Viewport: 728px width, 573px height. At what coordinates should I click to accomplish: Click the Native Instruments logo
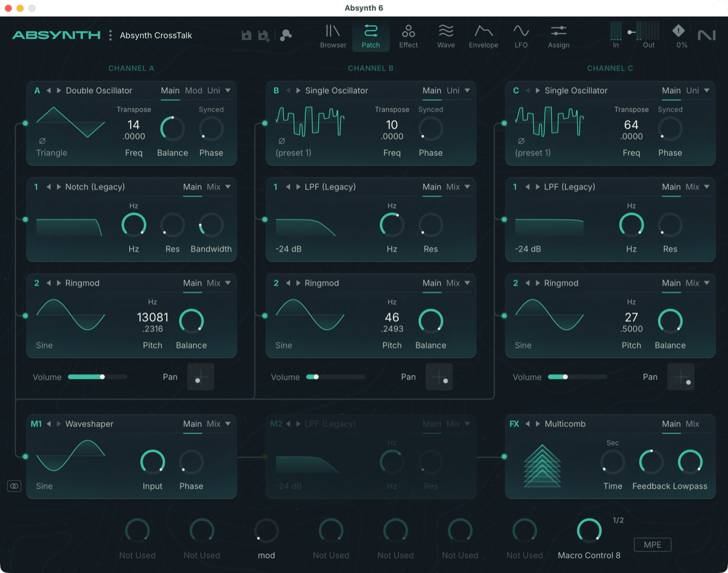706,35
